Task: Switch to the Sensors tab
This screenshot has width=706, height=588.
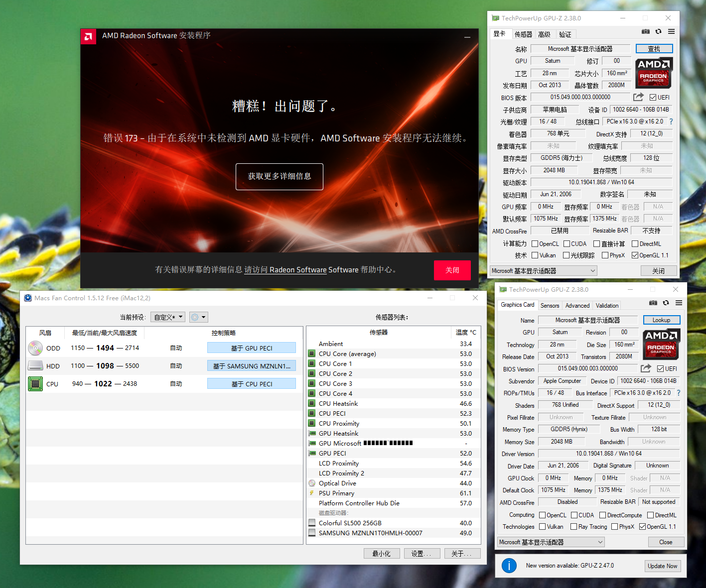Action: click(x=550, y=306)
